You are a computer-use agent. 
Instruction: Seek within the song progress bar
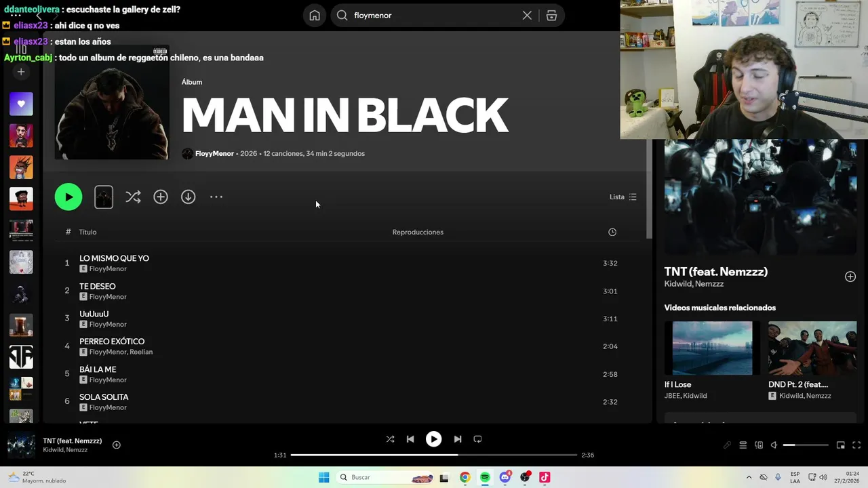click(x=434, y=455)
